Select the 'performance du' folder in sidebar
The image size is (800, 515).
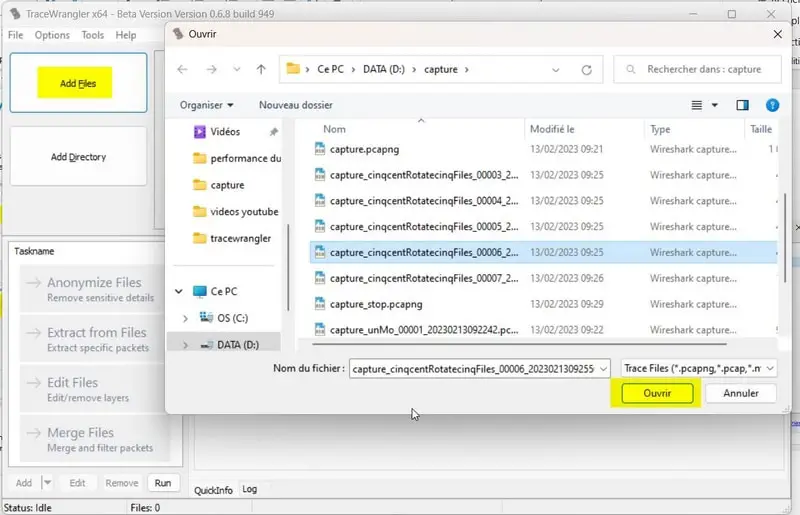(237, 158)
